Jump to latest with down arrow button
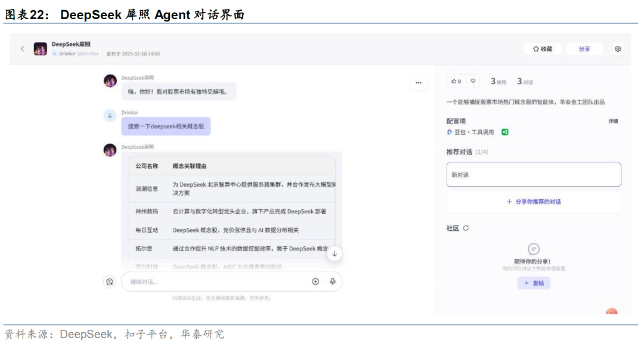Image resolution: width=644 pixels, height=346 pixels. click(x=335, y=254)
